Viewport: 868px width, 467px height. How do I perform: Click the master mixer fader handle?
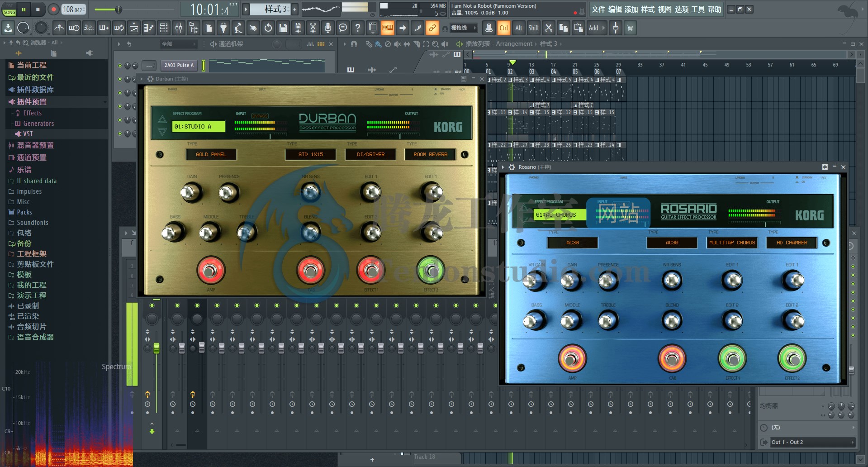coord(157,348)
